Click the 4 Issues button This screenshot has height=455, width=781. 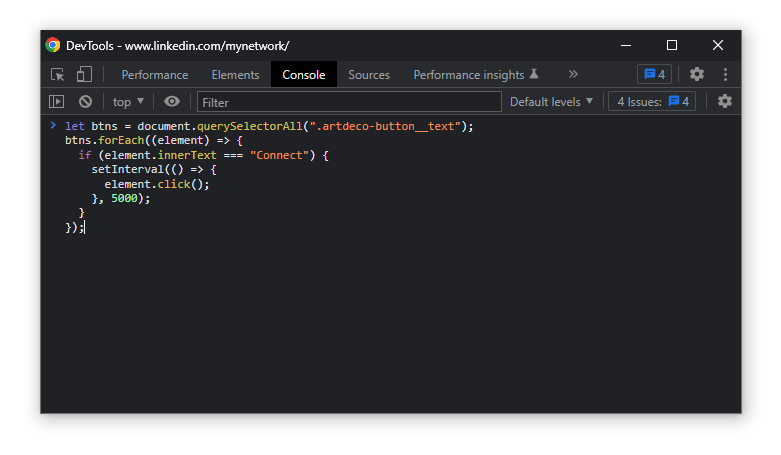coord(652,102)
